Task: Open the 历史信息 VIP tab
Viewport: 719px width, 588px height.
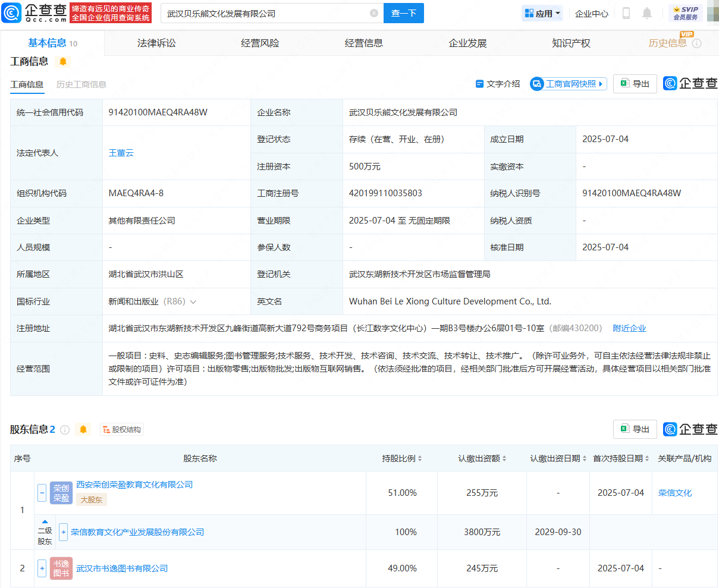Action: [x=667, y=43]
